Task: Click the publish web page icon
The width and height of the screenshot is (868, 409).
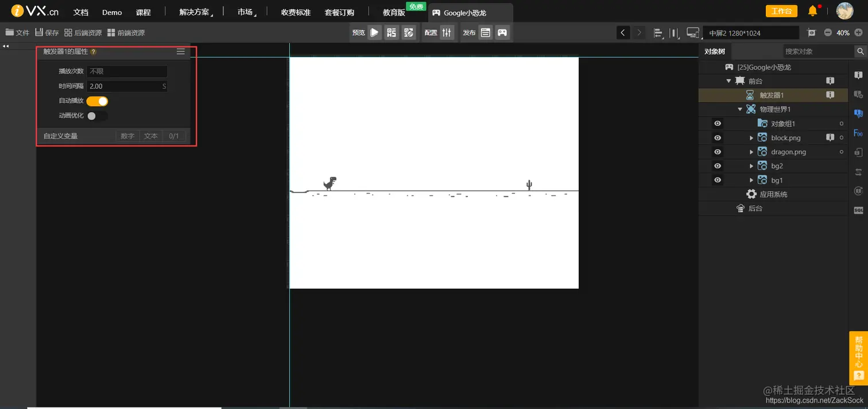Action: click(x=486, y=33)
